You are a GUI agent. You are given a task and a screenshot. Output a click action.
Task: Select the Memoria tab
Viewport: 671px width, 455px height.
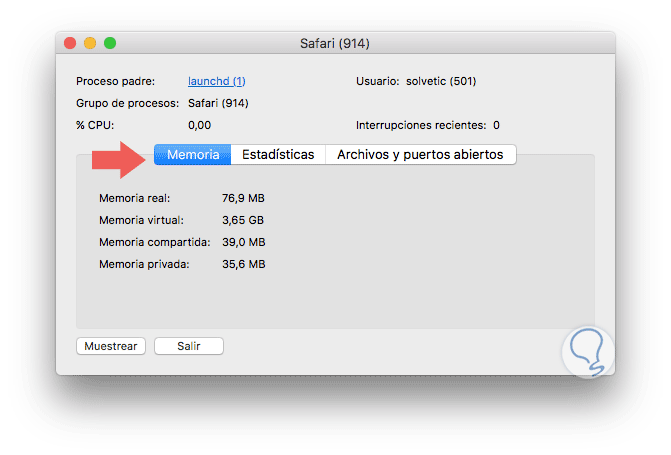193,155
